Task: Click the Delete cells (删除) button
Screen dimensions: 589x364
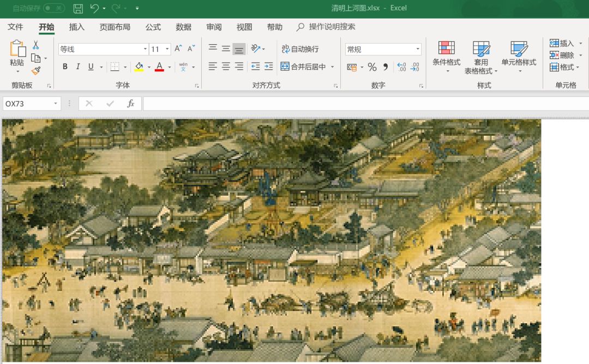Action: coord(562,55)
